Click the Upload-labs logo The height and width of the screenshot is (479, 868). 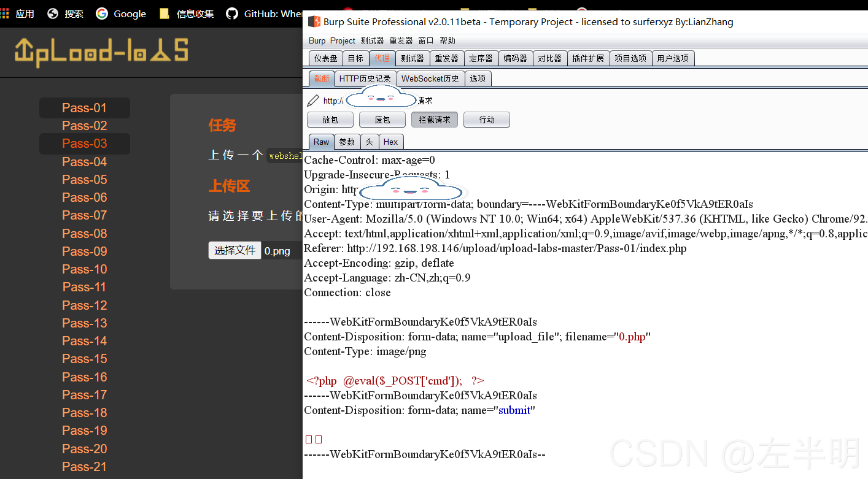101,51
